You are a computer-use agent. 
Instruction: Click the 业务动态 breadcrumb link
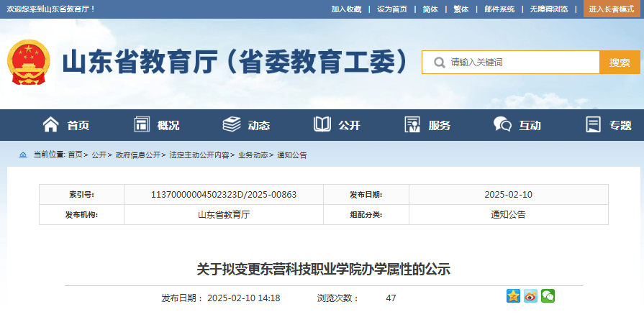pyautogui.click(x=253, y=155)
